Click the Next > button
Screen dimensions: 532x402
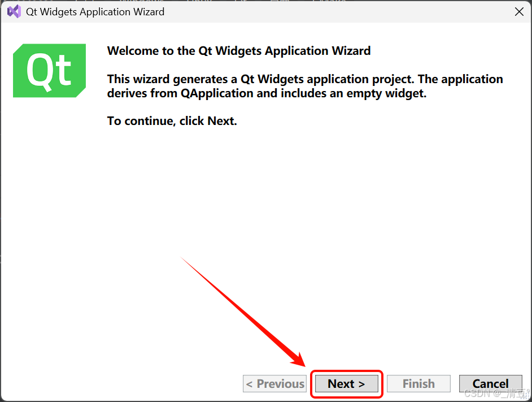(346, 384)
